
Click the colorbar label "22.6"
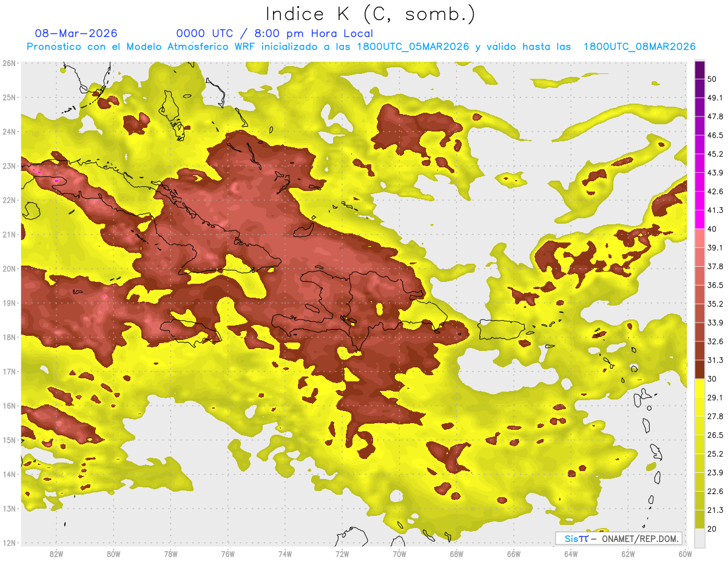click(715, 492)
